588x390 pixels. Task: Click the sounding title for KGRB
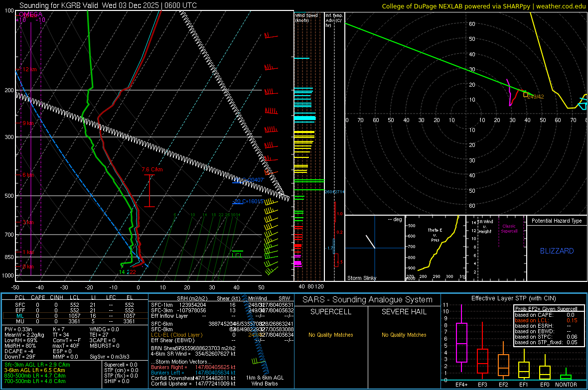point(108,5)
